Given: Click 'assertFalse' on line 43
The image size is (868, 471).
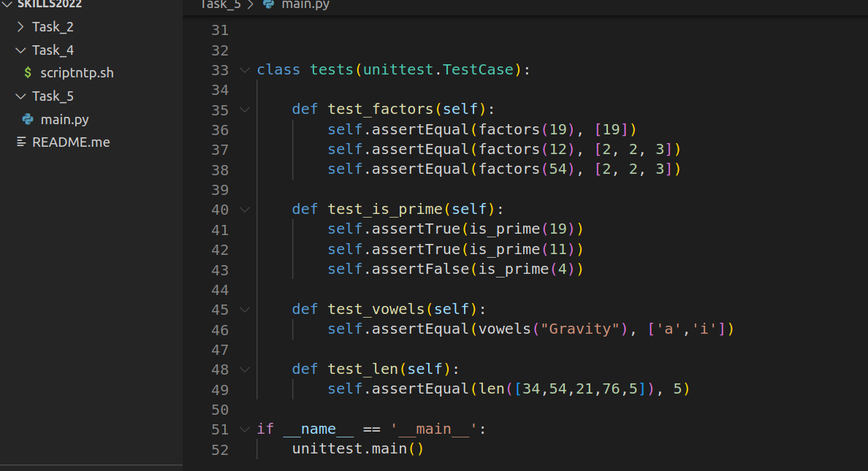Looking at the screenshot, I should (421, 269).
